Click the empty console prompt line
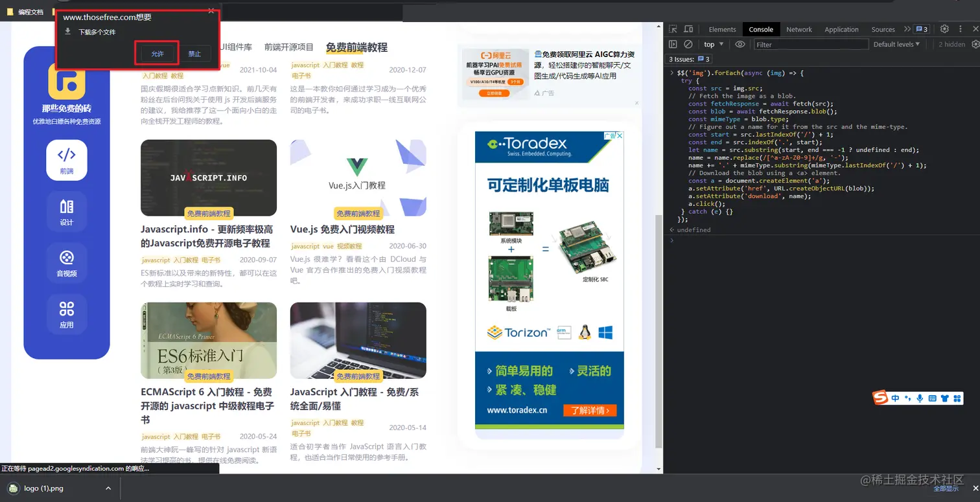 pos(823,241)
